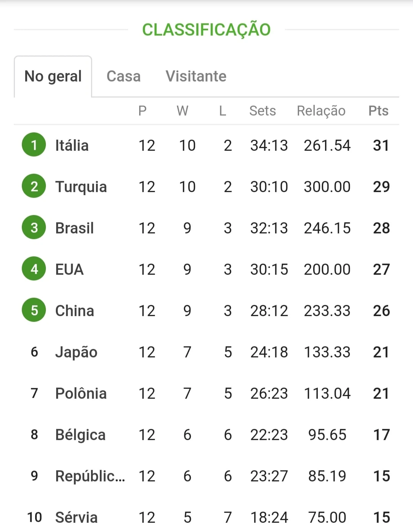Screen dimensions: 413x532
Task: Open the Itália team link
Action: point(72,145)
